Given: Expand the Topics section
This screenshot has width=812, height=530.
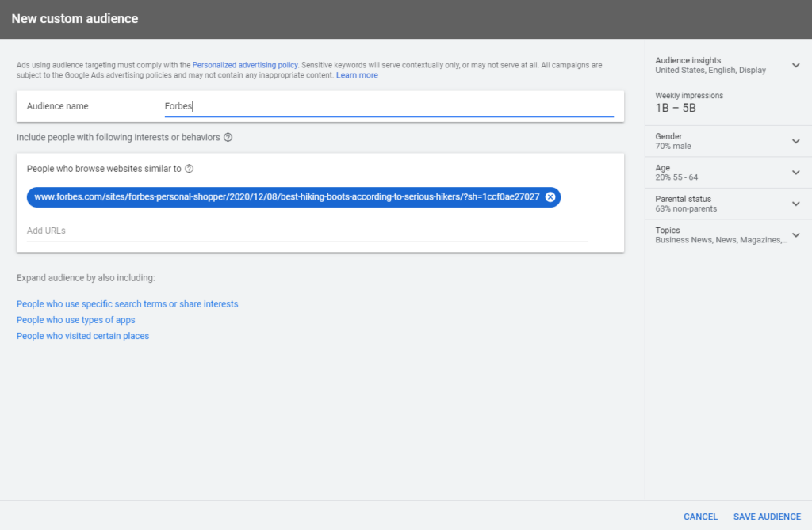Looking at the screenshot, I should (796, 235).
